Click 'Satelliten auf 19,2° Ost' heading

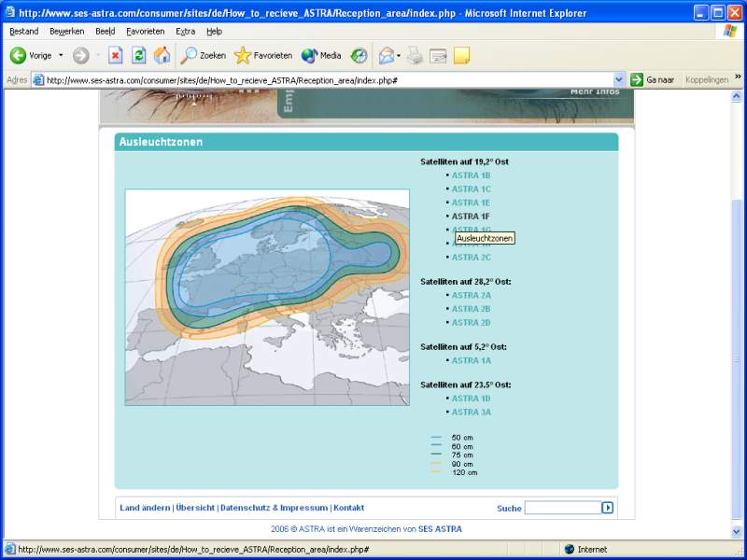point(464,161)
